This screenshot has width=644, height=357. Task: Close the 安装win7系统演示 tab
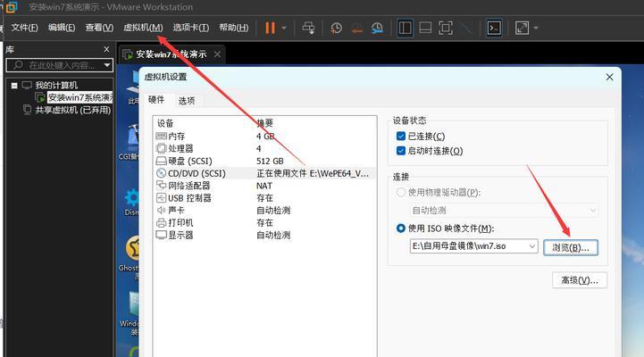coord(217,54)
